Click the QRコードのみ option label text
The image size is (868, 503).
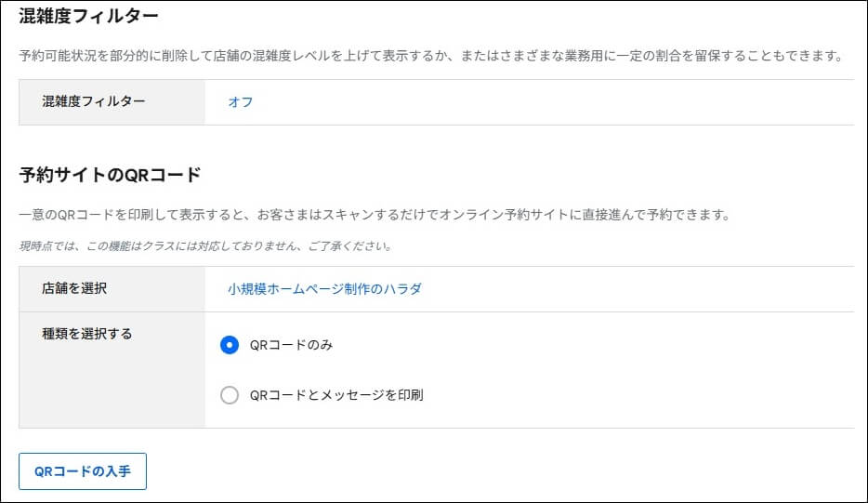(x=291, y=345)
